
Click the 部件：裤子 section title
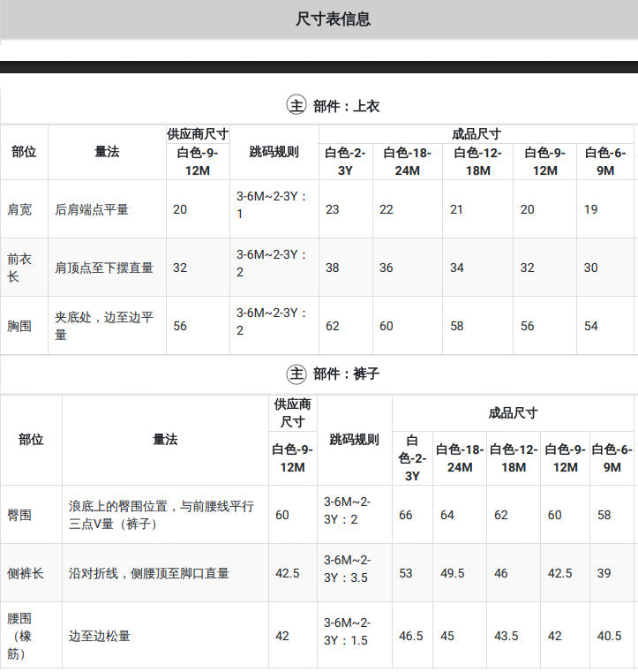pos(346,374)
